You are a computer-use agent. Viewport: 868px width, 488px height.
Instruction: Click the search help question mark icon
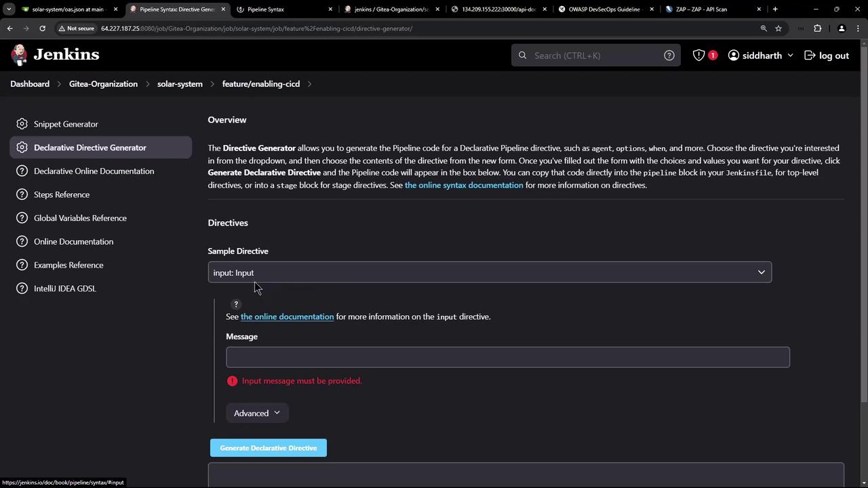pos(669,56)
